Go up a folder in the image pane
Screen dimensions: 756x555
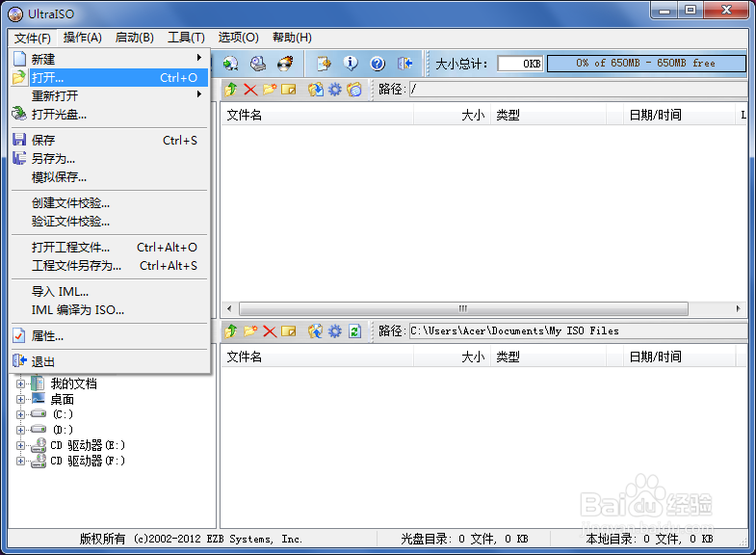231,90
